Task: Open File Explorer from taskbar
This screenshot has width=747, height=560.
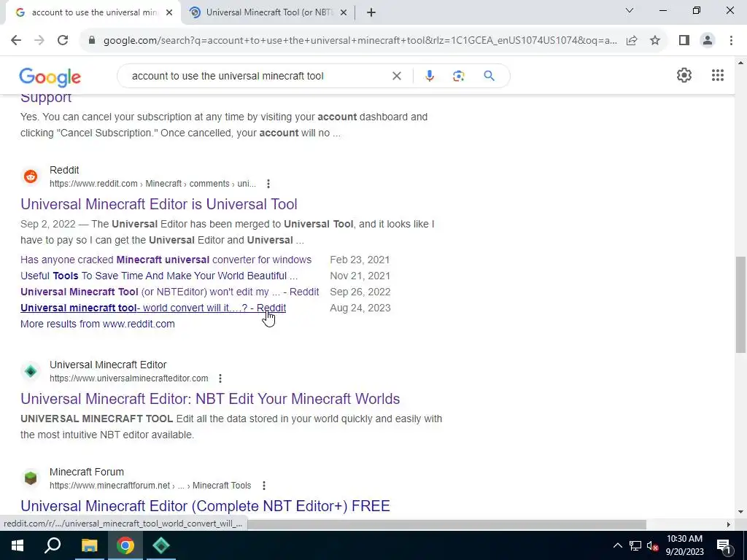Action: (x=89, y=545)
